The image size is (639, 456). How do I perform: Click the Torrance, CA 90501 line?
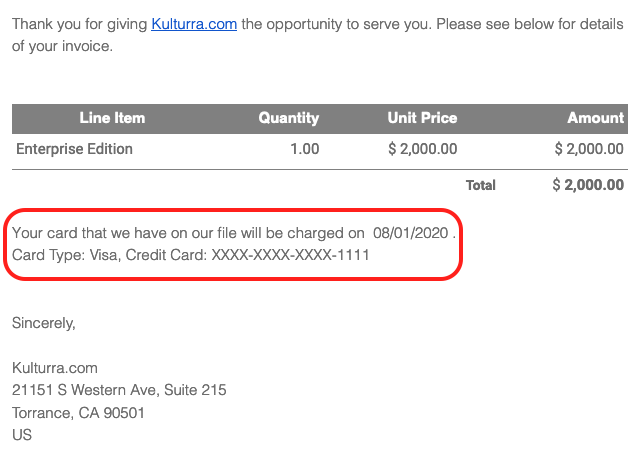pos(78,412)
